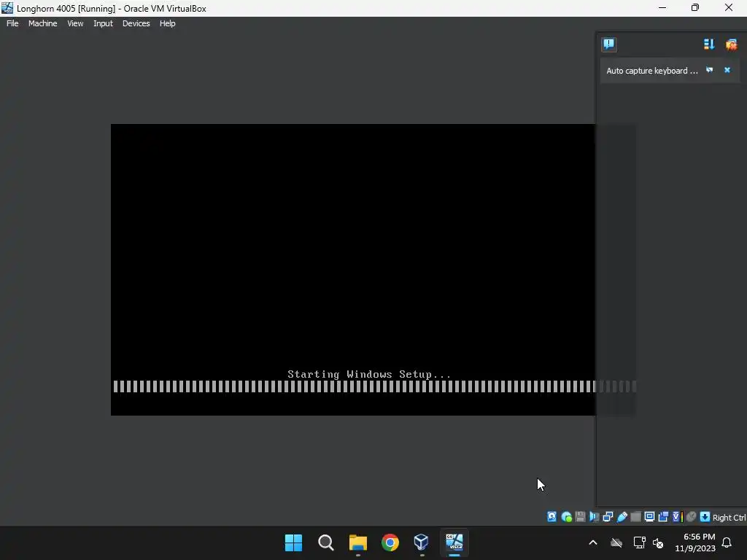Click the audio status icon
Screen dimensions: 747x560
594,517
